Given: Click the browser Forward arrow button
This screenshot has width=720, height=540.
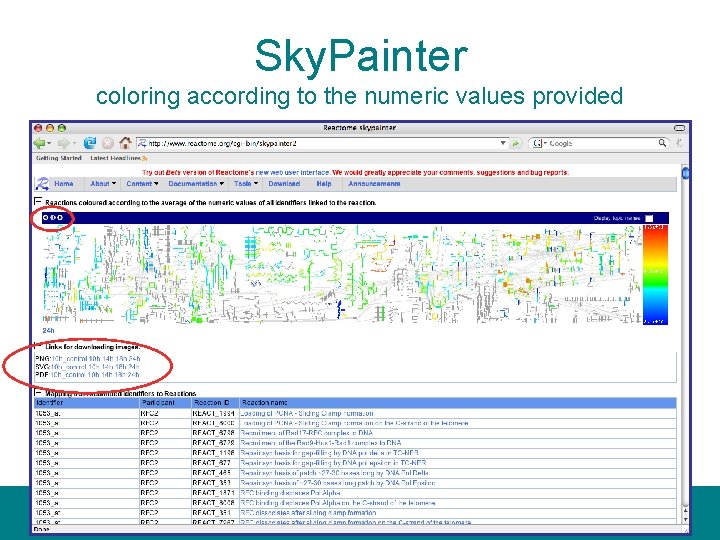Looking at the screenshot, I should 63,143.
